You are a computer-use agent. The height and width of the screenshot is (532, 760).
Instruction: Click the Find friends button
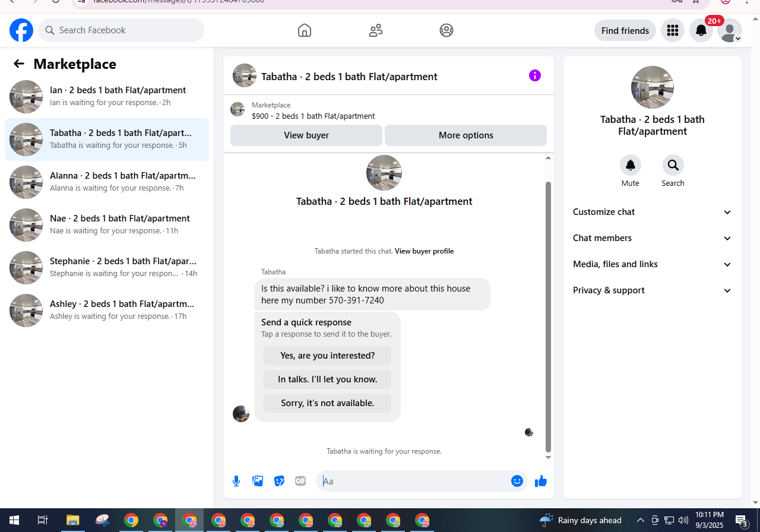coord(625,30)
